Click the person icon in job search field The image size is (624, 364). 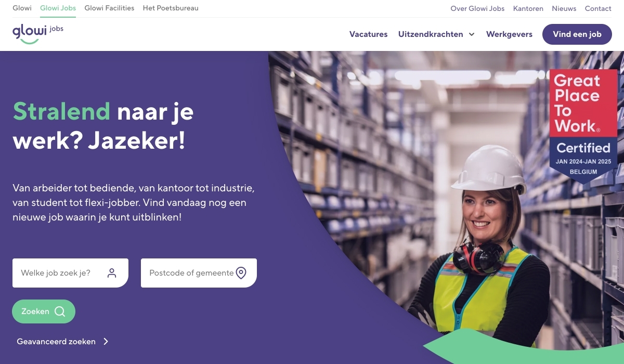[112, 273]
